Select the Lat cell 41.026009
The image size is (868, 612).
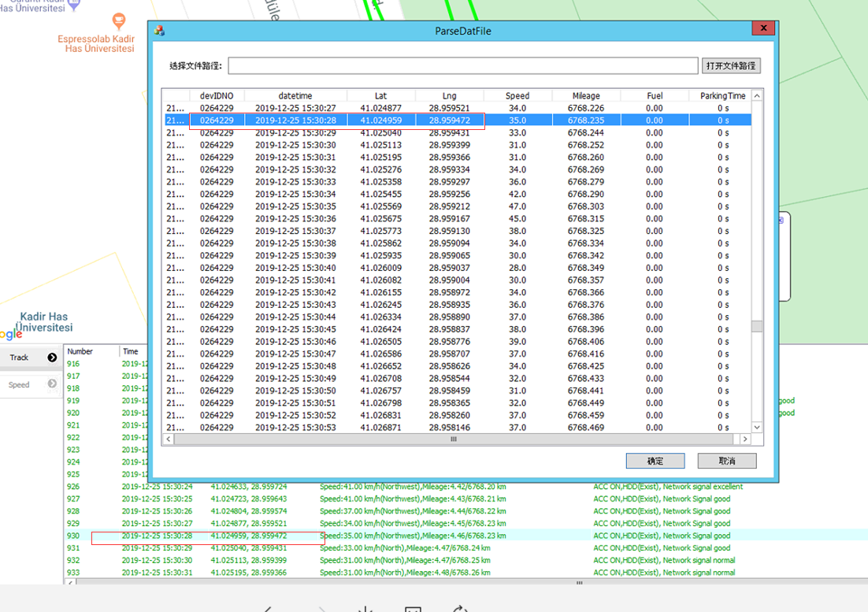point(381,268)
